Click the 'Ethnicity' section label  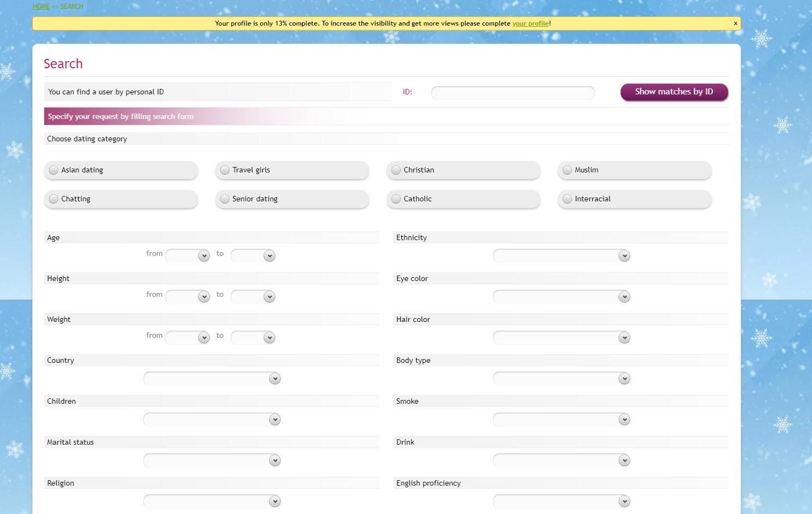412,237
